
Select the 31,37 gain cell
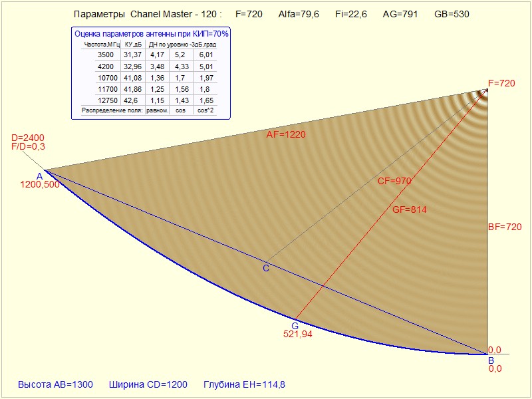click(132, 55)
